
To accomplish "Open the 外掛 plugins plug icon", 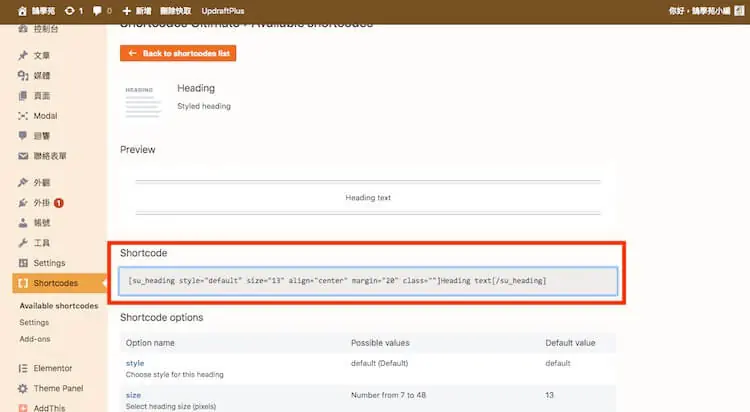I will (x=22, y=203).
